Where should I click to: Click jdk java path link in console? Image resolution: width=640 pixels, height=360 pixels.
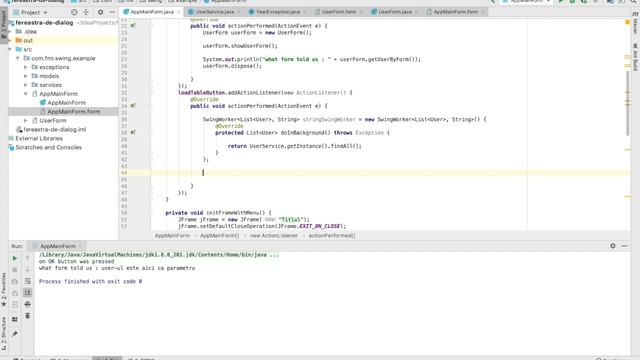click(159, 255)
